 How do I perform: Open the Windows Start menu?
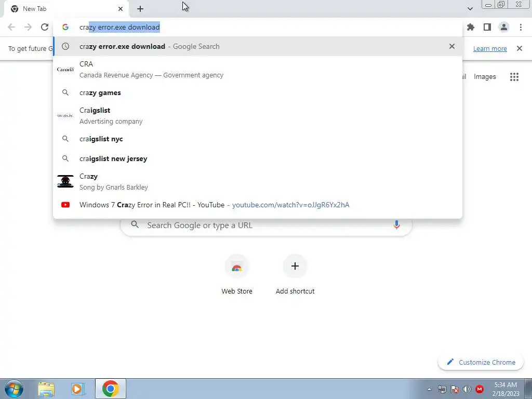pyautogui.click(x=14, y=389)
